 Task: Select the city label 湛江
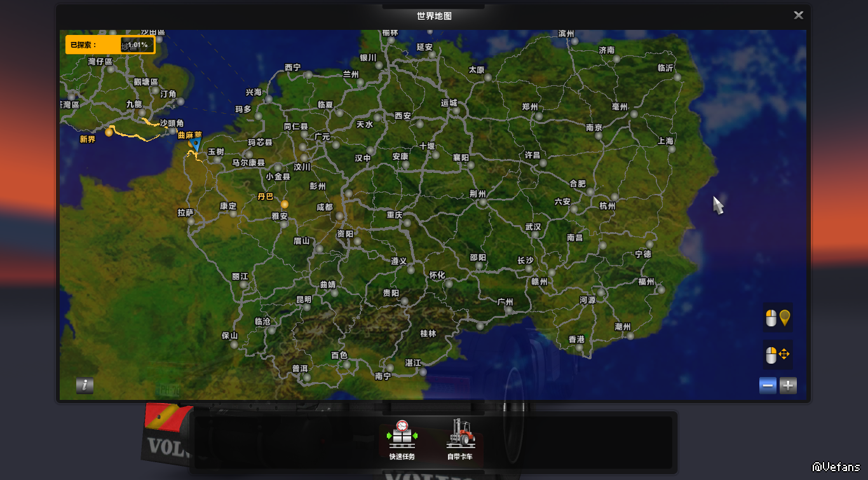coord(413,363)
